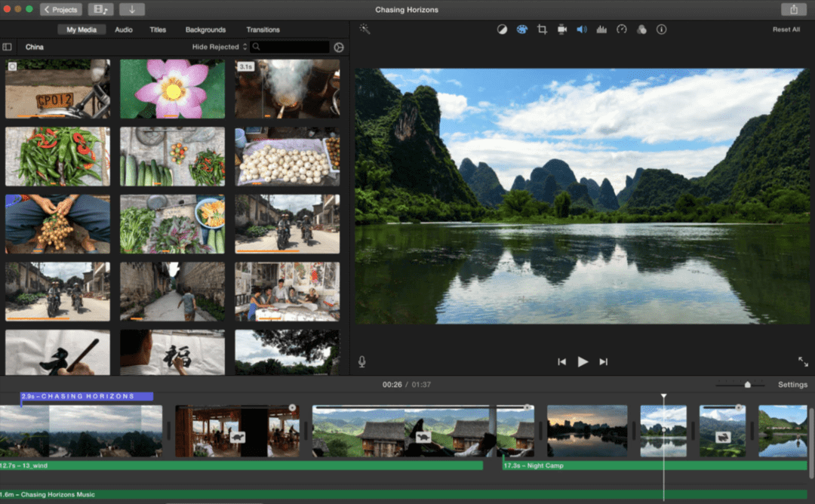The height and width of the screenshot is (504, 815).
Task: Open the Crop tool
Action: [x=543, y=29]
